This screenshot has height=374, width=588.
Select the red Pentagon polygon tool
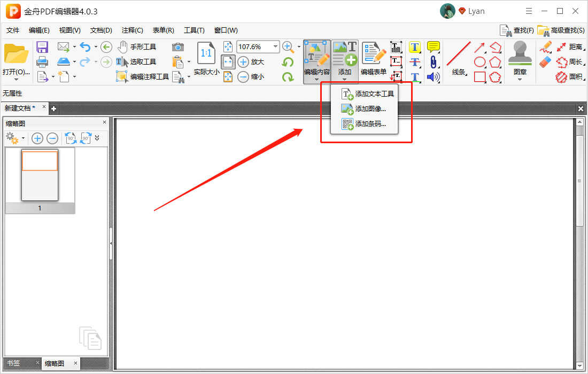(x=495, y=62)
